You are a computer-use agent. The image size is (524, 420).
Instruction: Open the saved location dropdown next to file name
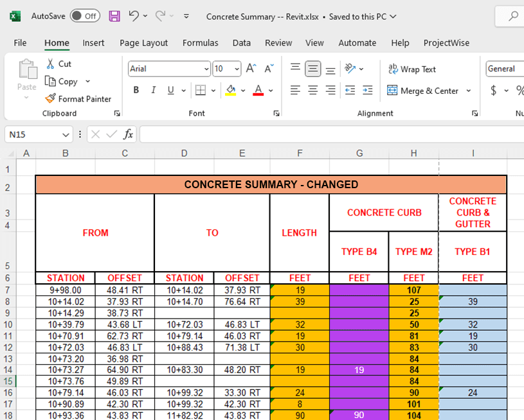393,16
